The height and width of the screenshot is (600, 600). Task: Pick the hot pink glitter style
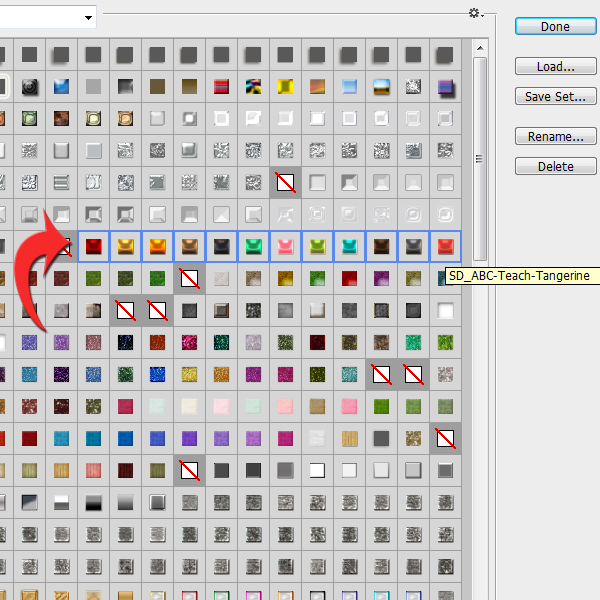tap(189, 342)
